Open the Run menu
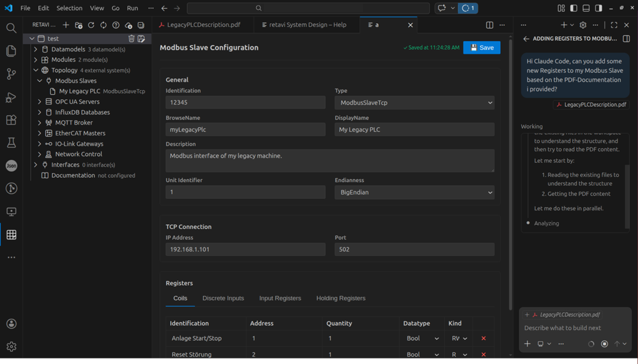This screenshot has width=638, height=364. click(132, 8)
